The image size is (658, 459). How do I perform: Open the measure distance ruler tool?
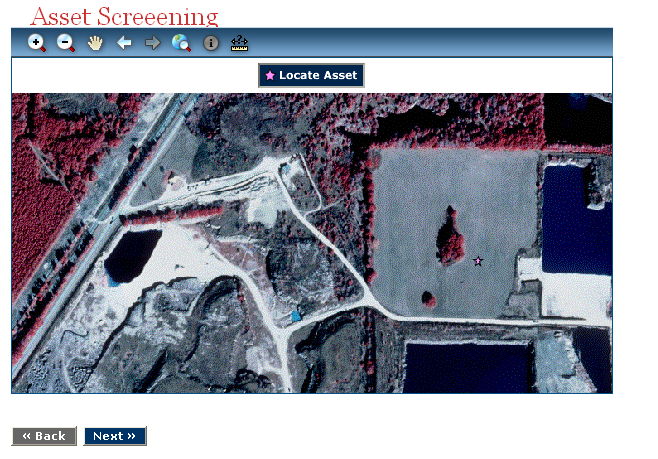[x=240, y=43]
